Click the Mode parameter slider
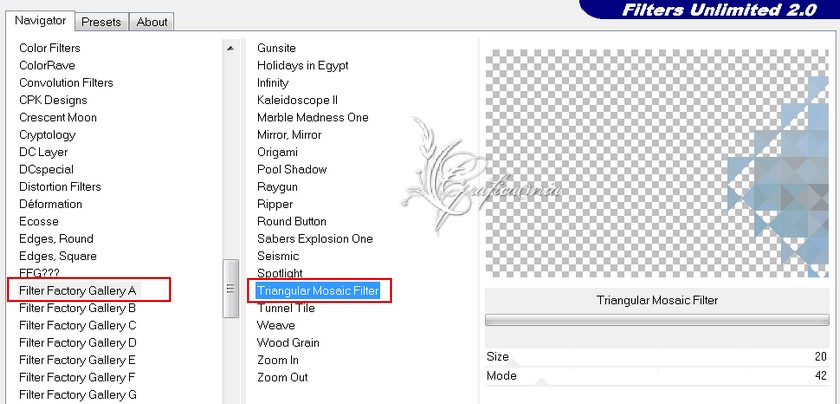 point(657,376)
